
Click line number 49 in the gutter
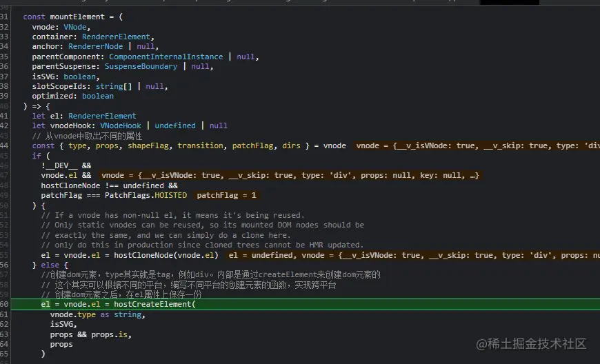(4, 195)
